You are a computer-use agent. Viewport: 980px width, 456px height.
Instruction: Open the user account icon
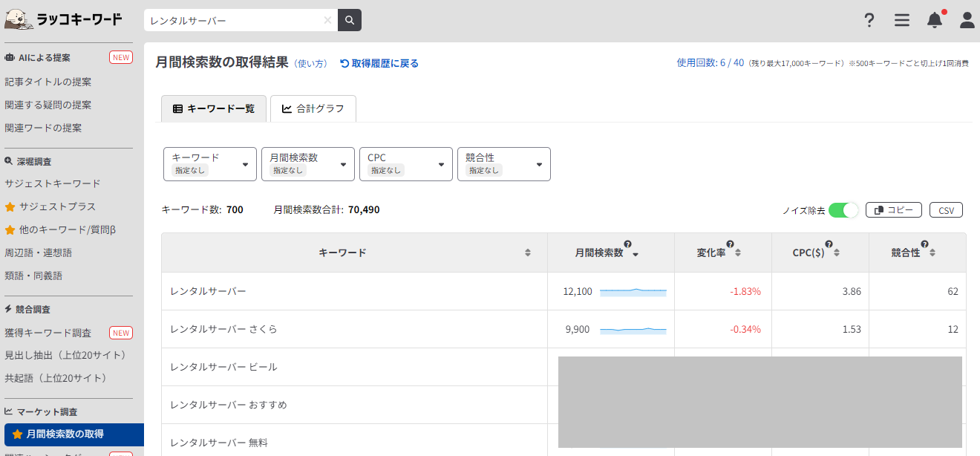pos(967,20)
